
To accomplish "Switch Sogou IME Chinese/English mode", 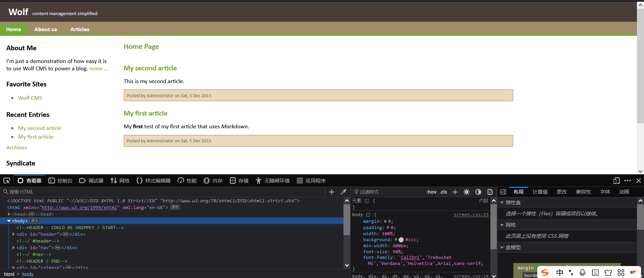I will coord(560,273).
